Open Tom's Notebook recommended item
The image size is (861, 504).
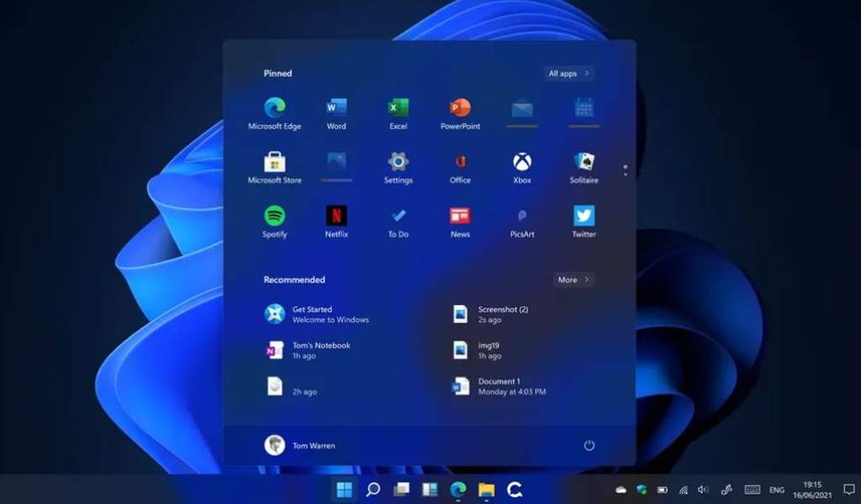308,350
